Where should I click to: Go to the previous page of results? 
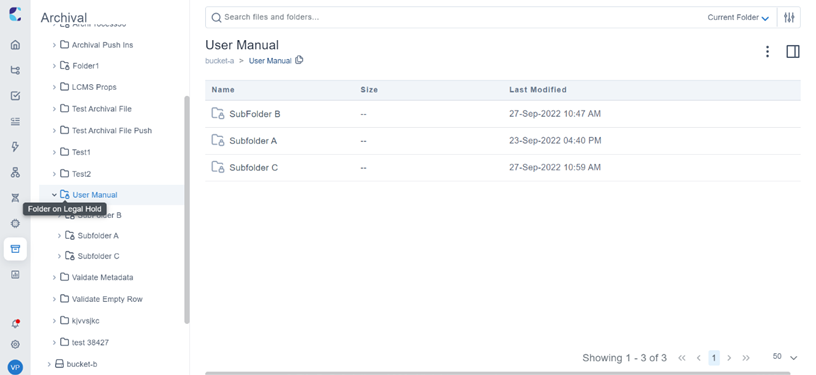pyautogui.click(x=698, y=358)
